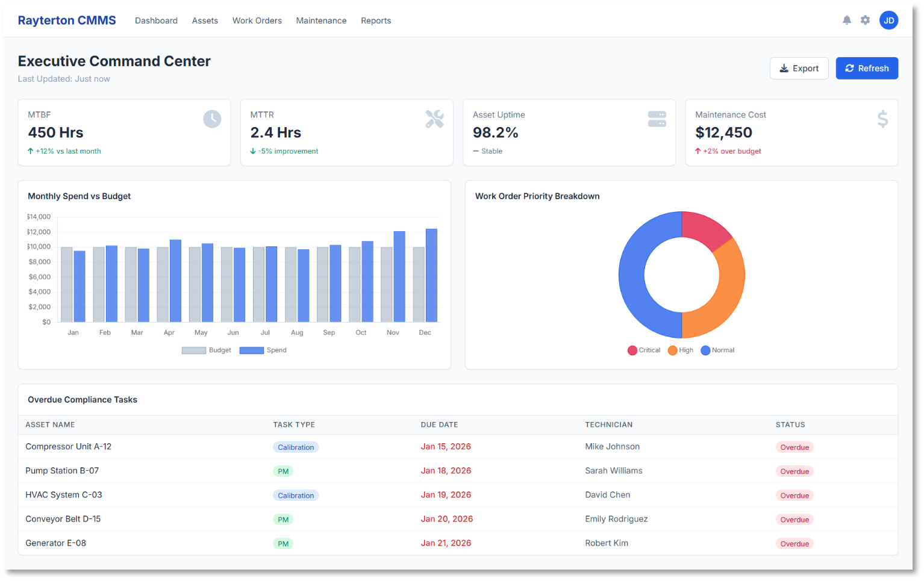Click the MTBF clock icon
The image size is (924, 581).
tap(212, 119)
